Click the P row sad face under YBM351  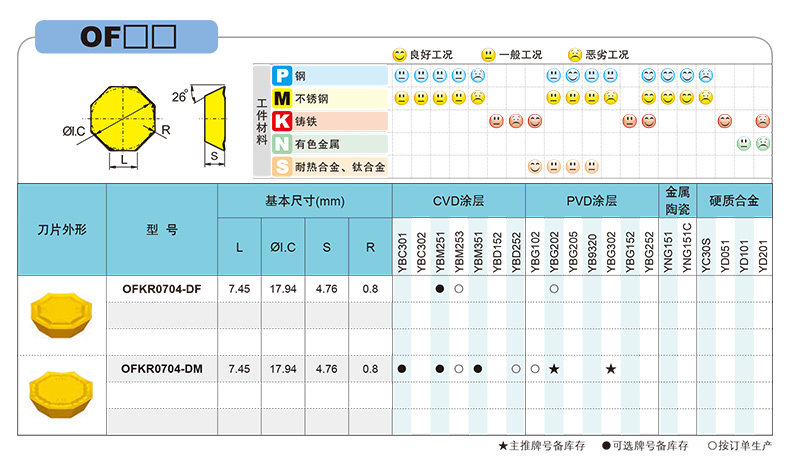(x=478, y=76)
